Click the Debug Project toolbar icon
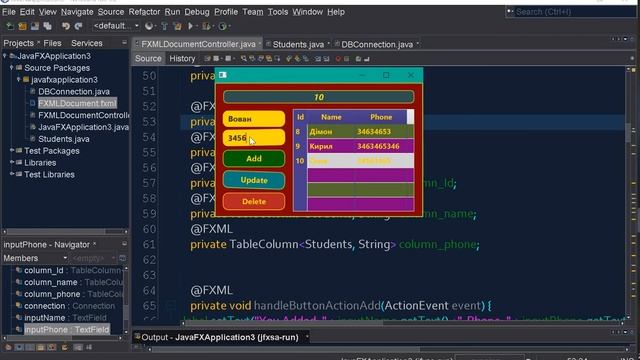This screenshot has width=640, height=360. [x=206, y=26]
